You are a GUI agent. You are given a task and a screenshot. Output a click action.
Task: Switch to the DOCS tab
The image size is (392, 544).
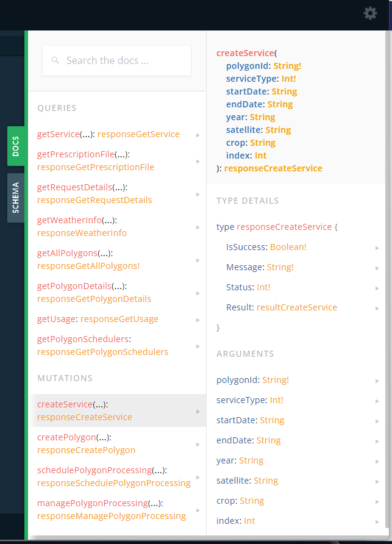(x=16, y=146)
